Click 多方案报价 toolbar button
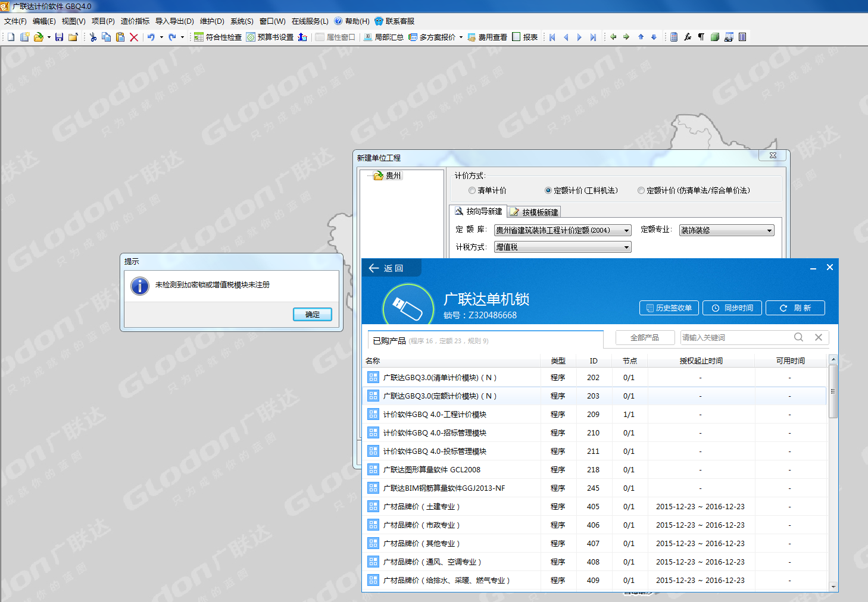Image resolution: width=868 pixels, height=602 pixels. point(432,37)
